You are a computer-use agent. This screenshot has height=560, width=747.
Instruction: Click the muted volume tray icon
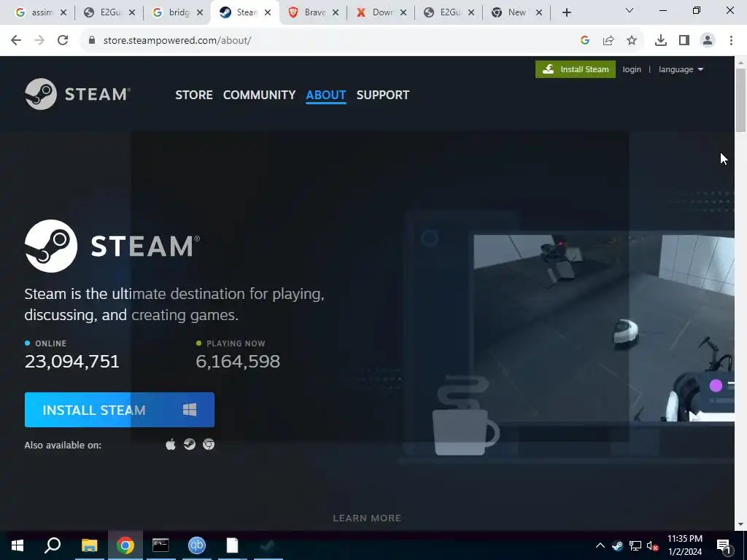click(652, 545)
